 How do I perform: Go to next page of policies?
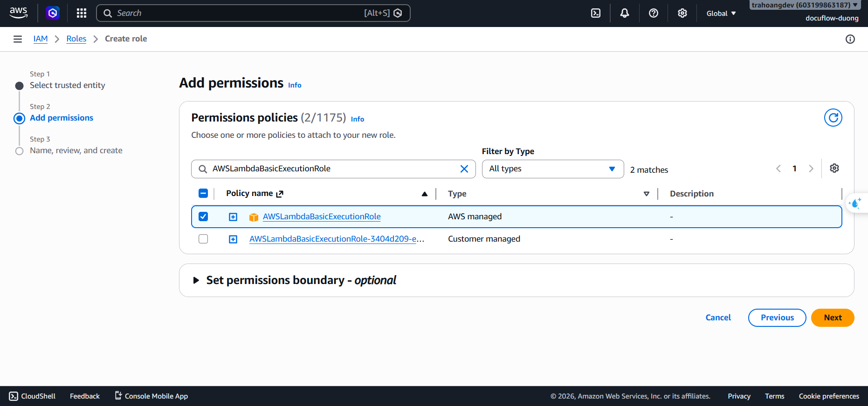click(x=811, y=169)
